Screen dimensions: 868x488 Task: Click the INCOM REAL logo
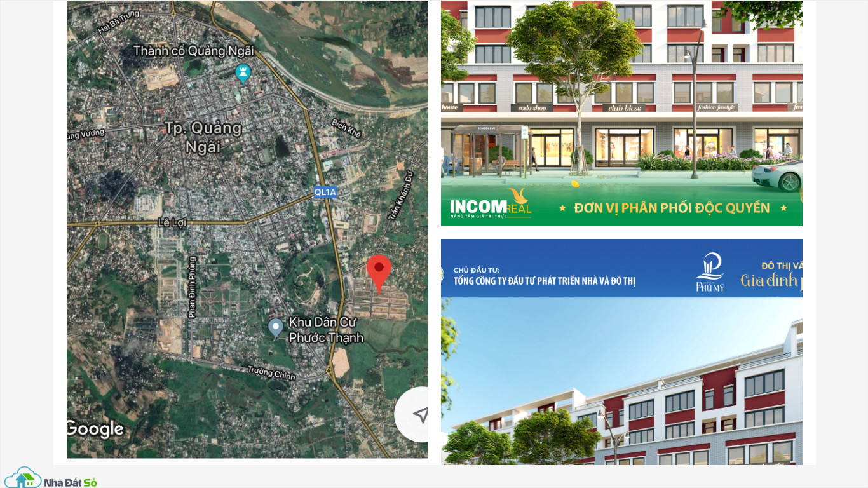(491, 204)
